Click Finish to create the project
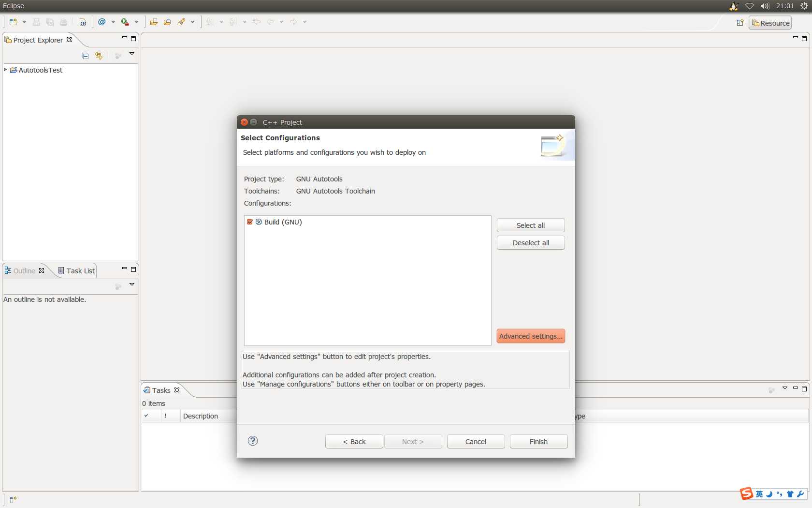The width and height of the screenshot is (812, 508). (539, 442)
